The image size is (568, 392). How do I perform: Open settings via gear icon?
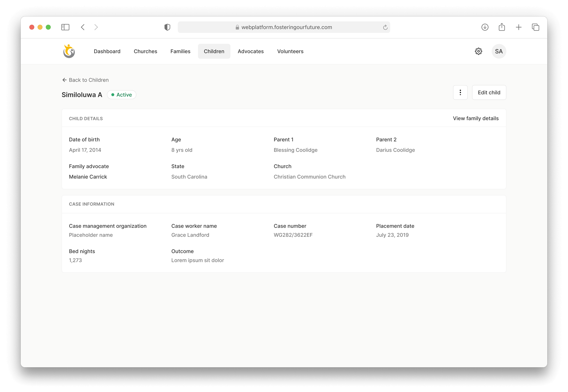pyautogui.click(x=478, y=51)
